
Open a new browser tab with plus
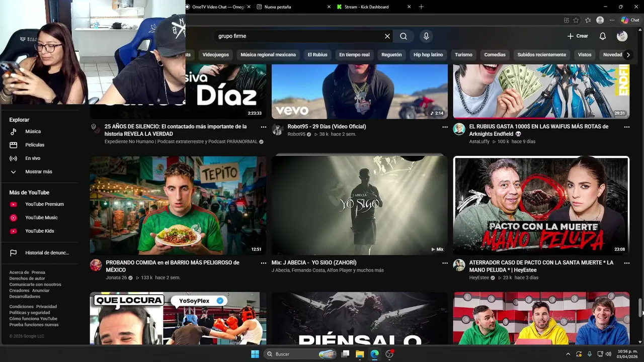tap(421, 7)
